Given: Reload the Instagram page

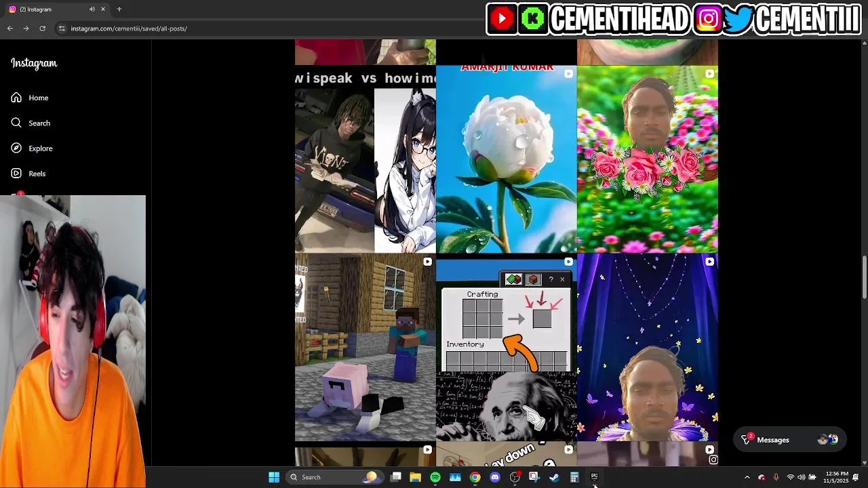Looking at the screenshot, I should (x=42, y=28).
